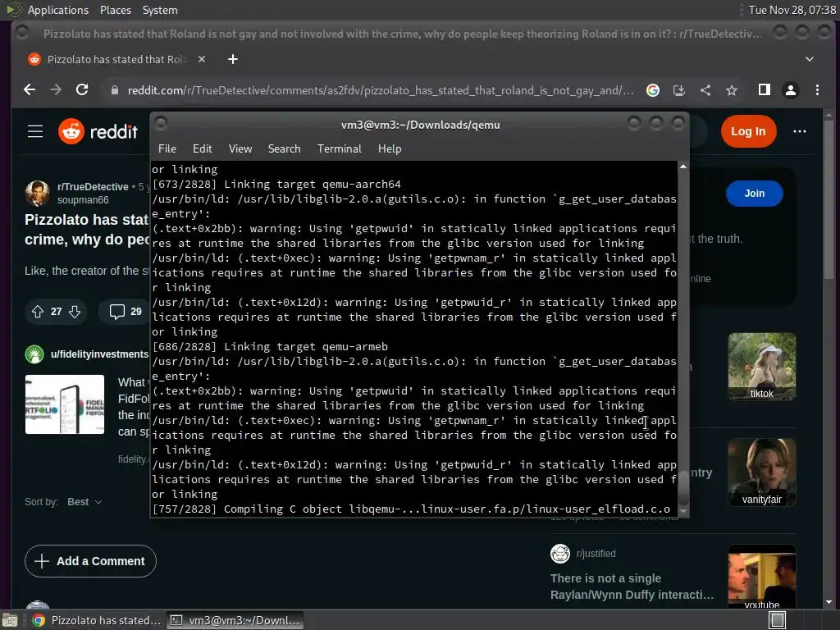Image resolution: width=840 pixels, height=630 pixels.
Task: Join the r/TrueDetective community
Action: click(755, 194)
